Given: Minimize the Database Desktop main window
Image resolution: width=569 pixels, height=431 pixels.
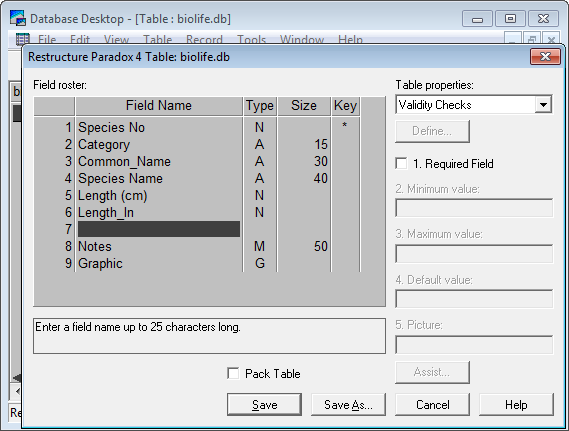Looking at the screenshot, I should [x=477, y=19].
